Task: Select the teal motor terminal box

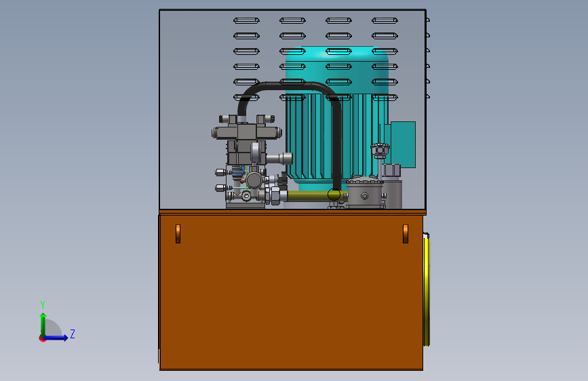Action: [402, 144]
